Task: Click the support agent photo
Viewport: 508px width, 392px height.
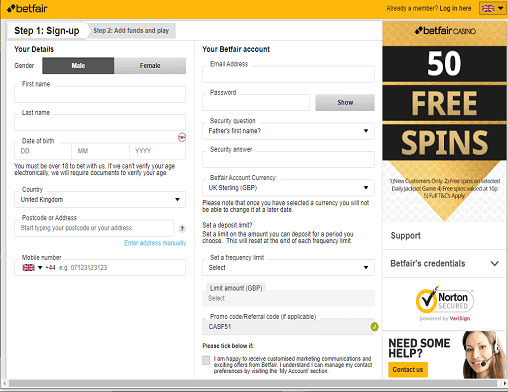Action: coord(484,355)
